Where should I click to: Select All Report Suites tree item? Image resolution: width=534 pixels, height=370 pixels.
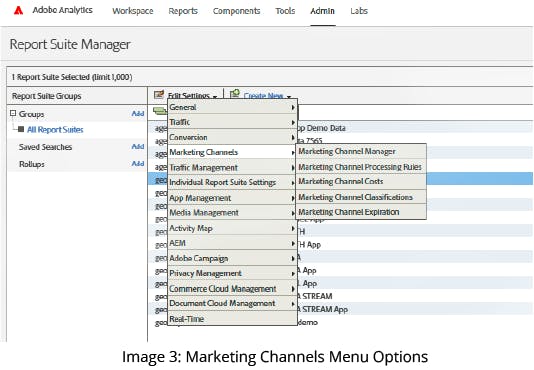(55, 129)
